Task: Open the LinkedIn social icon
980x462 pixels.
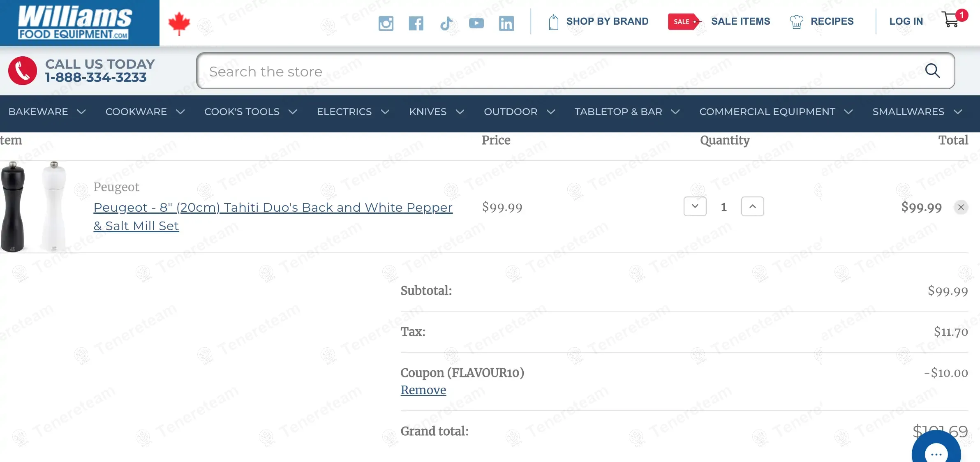Action: pos(506,23)
